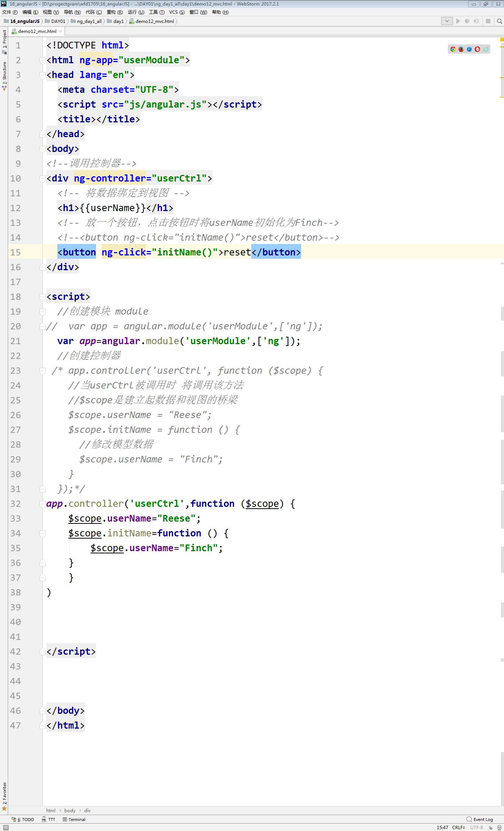This screenshot has width=504, height=831.
Task: Click DAY01 folder in navigation bar
Action: click(x=55, y=21)
